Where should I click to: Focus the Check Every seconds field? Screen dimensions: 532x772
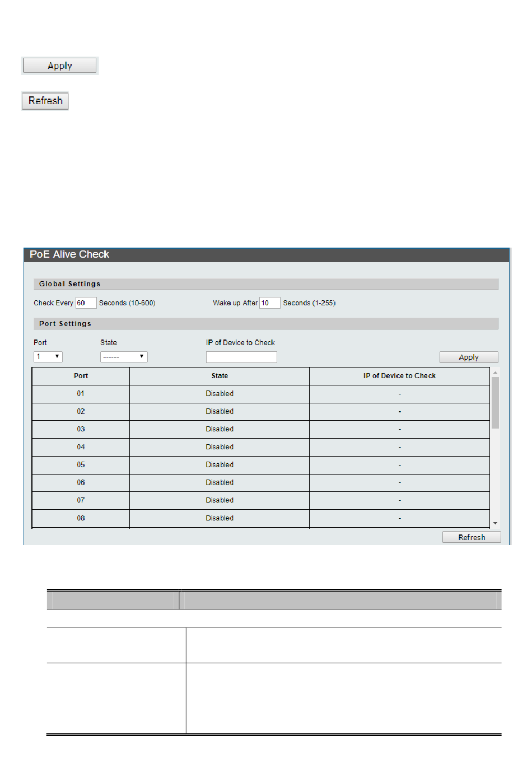[x=86, y=303]
